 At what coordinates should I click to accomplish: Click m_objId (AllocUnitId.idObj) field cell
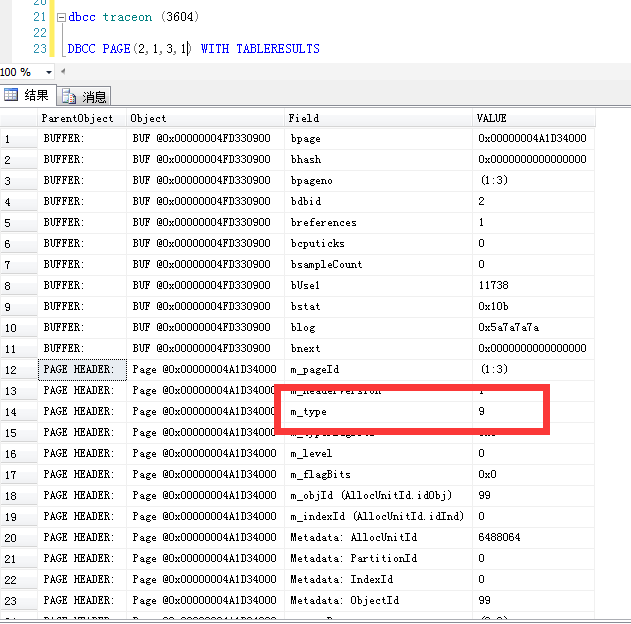[x=378, y=496]
